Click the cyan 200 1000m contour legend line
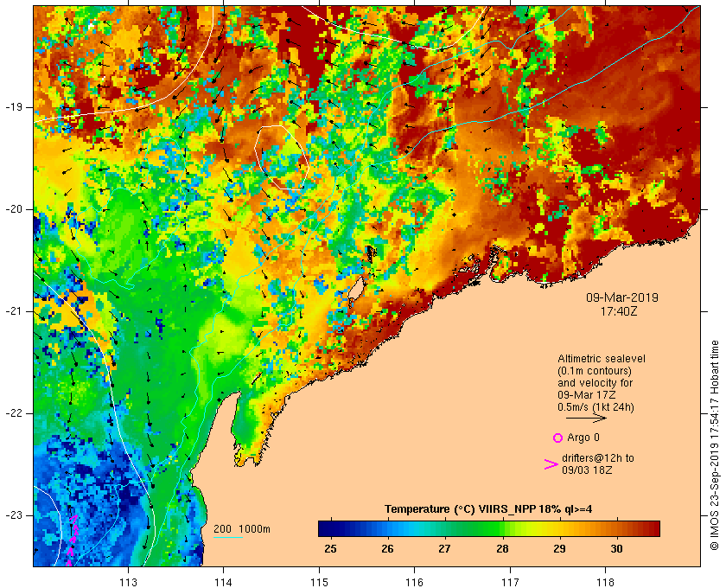 pyautogui.click(x=228, y=538)
